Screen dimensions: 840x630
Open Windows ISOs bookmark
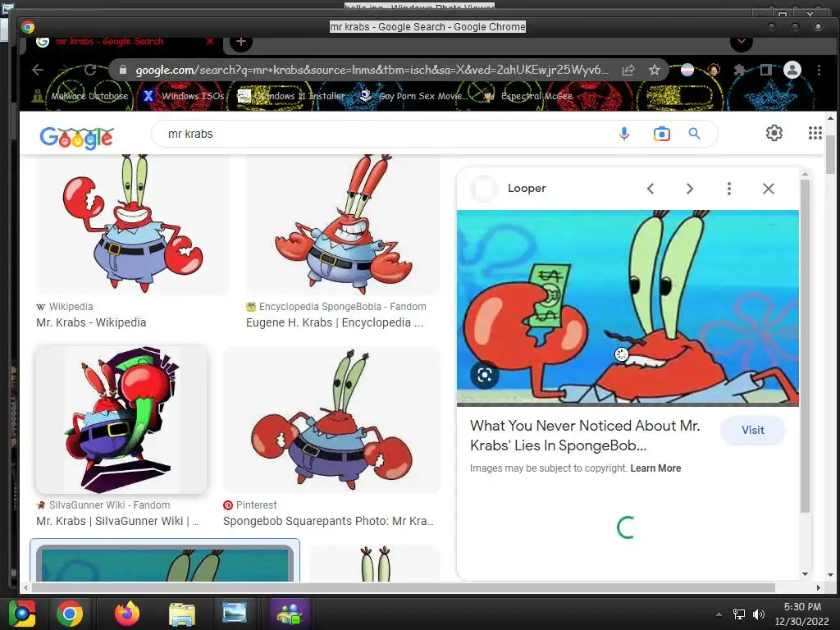[184, 96]
